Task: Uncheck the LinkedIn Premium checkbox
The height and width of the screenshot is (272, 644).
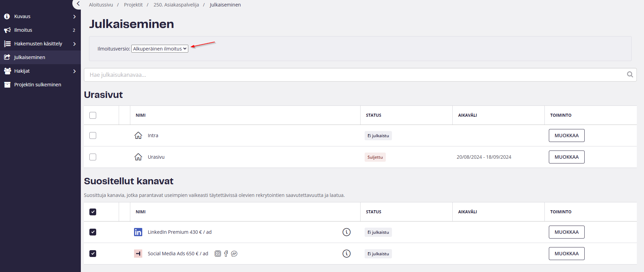Action: coord(93,232)
